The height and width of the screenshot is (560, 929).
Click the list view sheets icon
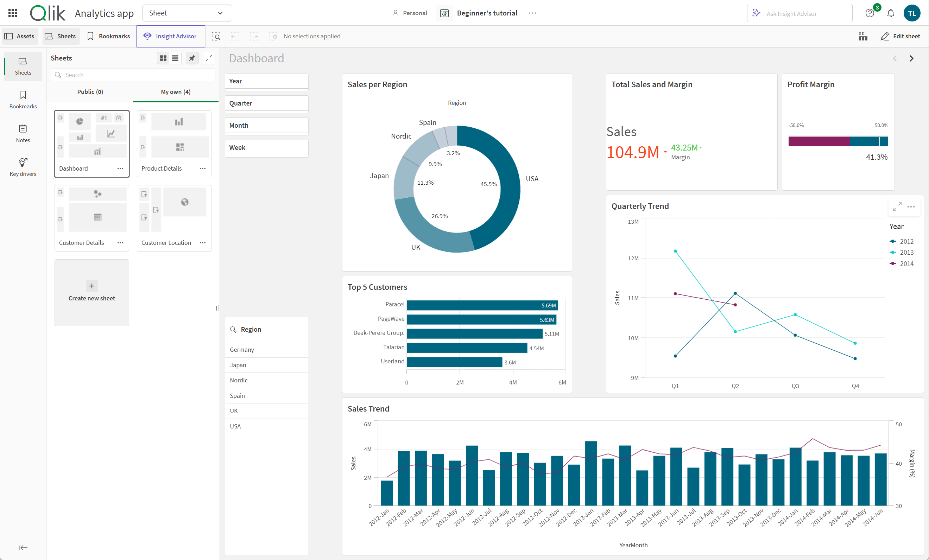[x=175, y=58]
